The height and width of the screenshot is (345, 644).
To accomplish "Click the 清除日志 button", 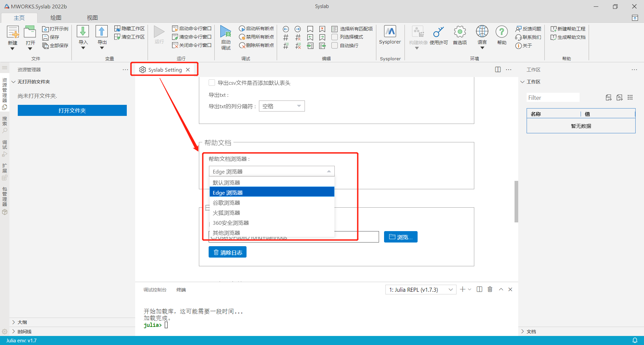I will [x=227, y=252].
